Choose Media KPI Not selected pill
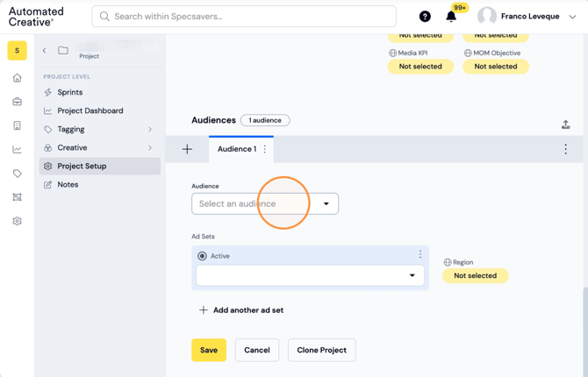The height and width of the screenshot is (377, 588). 420,67
